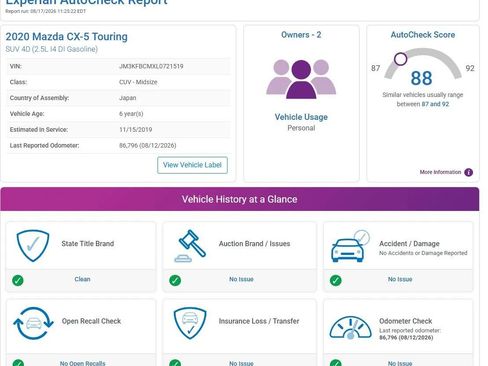Select the VIN number JM3KFBCMXL0721519
The height and width of the screenshot is (366, 488).
coord(151,66)
